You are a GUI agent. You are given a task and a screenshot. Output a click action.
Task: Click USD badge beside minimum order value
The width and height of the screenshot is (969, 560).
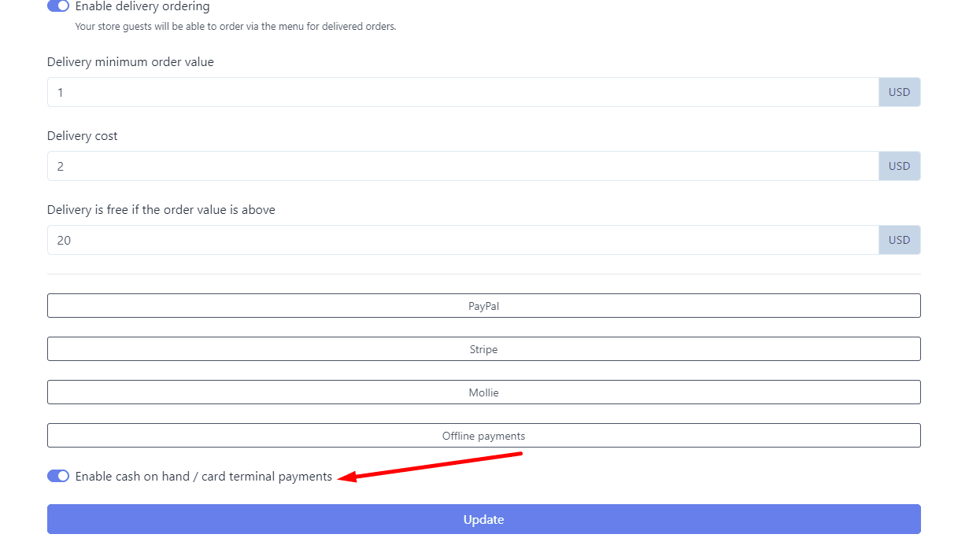(x=899, y=92)
